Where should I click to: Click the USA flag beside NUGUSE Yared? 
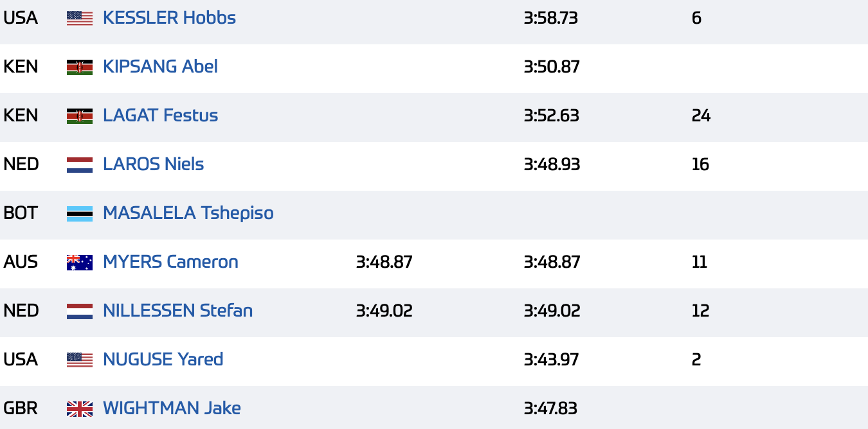tap(80, 360)
